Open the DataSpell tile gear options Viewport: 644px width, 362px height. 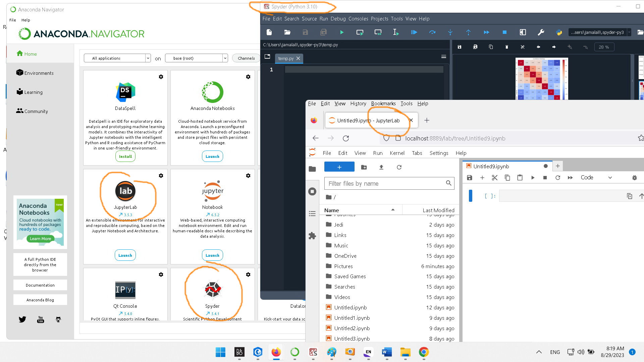(x=161, y=77)
